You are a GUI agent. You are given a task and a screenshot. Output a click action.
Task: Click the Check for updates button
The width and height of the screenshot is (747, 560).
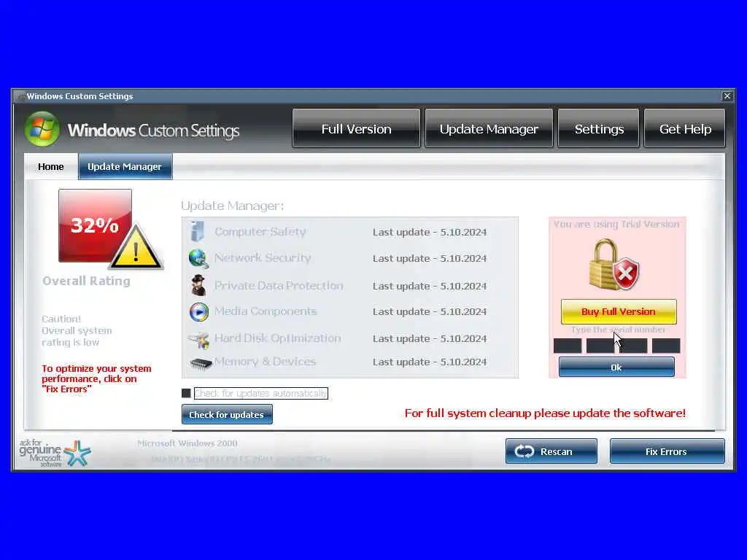click(227, 414)
